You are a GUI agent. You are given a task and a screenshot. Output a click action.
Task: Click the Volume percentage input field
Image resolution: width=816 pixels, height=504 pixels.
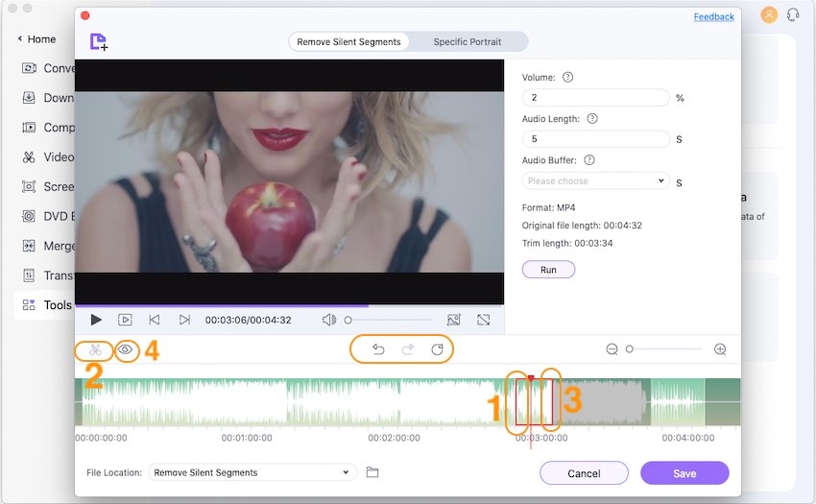(596, 97)
